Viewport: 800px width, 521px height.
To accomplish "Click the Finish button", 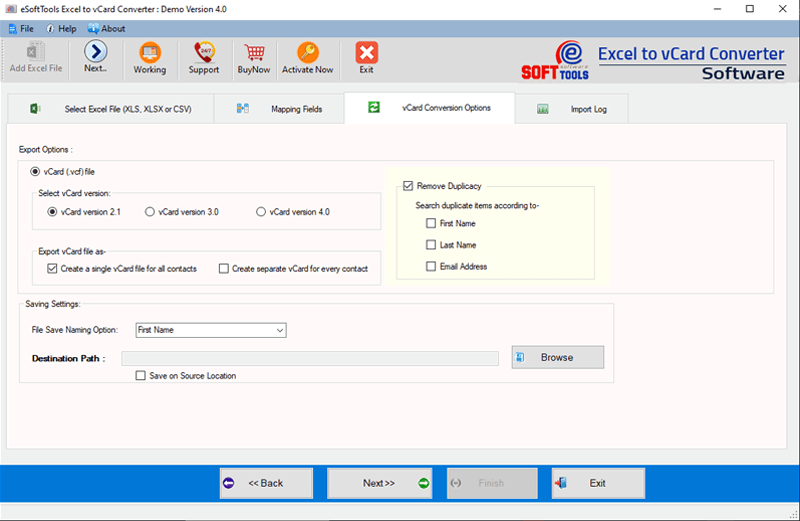I will [492, 483].
